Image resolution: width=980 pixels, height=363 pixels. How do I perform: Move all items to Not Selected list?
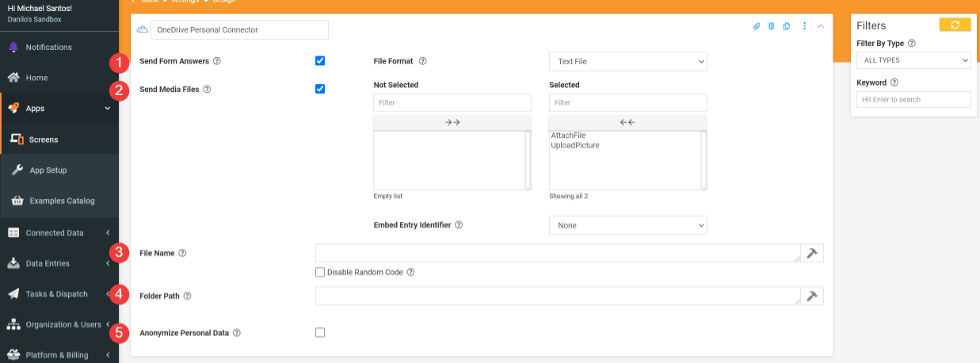pos(627,122)
